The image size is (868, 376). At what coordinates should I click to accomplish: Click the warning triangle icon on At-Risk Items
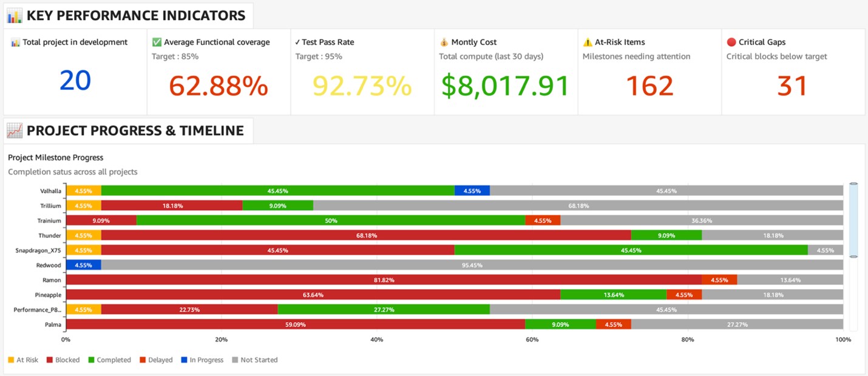click(588, 43)
